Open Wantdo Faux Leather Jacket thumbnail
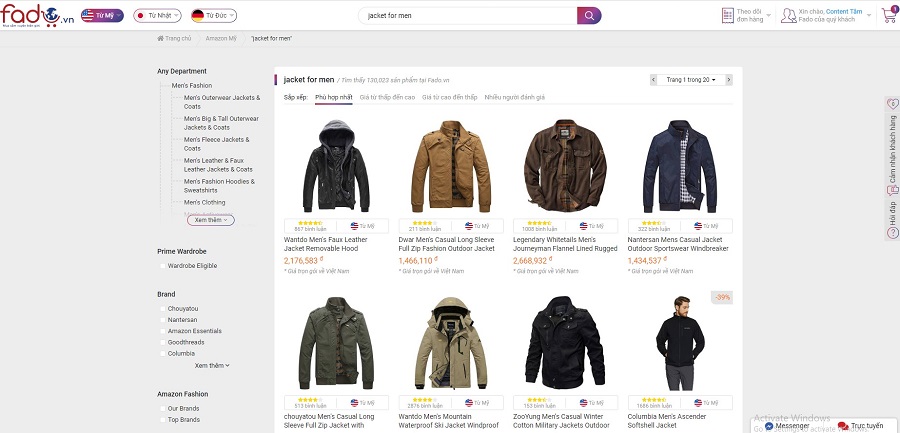The image size is (900, 433). pyautogui.click(x=336, y=166)
